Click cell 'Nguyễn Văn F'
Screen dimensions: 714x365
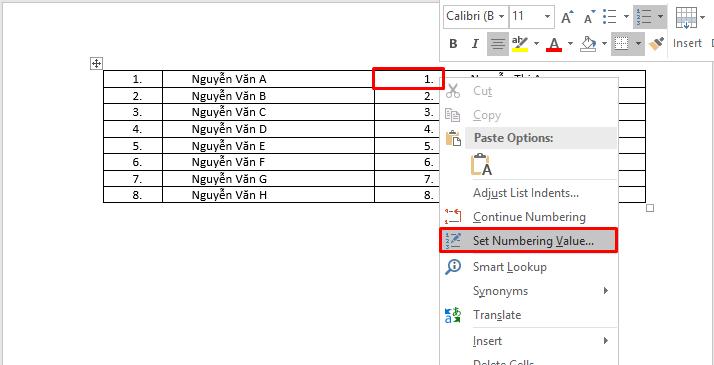coord(268,162)
